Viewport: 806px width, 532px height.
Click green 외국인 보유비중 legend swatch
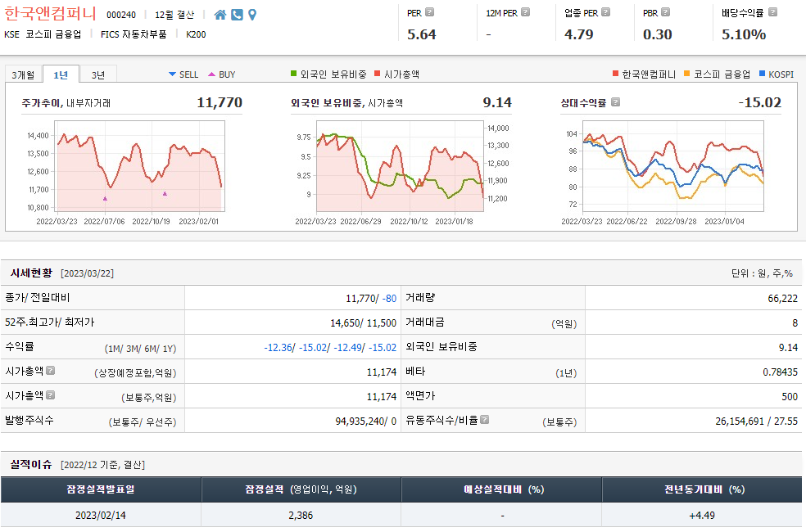(x=293, y=74)
